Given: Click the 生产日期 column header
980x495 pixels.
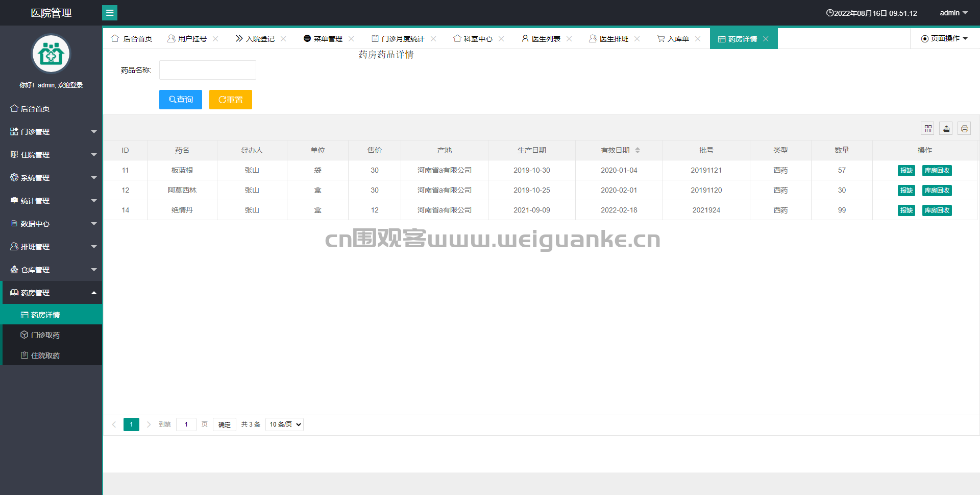Looking at the screenshot, I should (532, 150).
